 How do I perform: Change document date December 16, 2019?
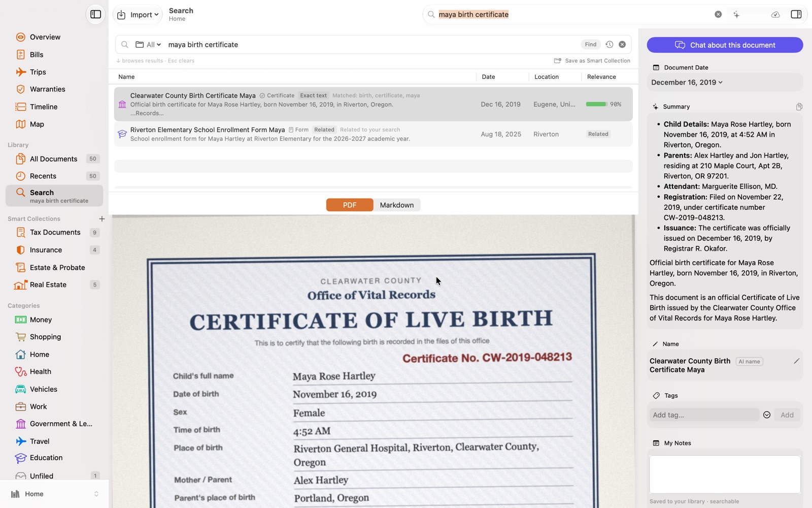point(687,82)
